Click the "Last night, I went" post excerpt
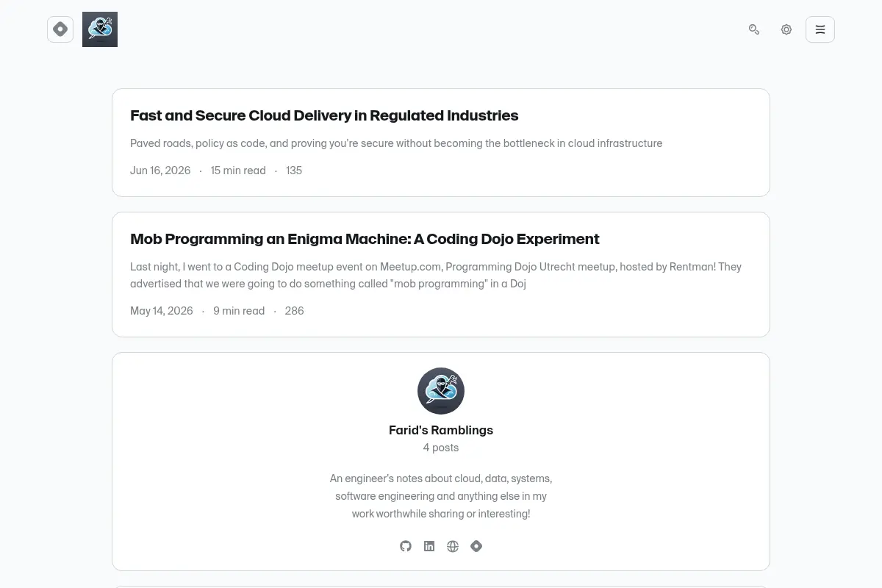Screen dimensions: 882x588 coord(436,275)
